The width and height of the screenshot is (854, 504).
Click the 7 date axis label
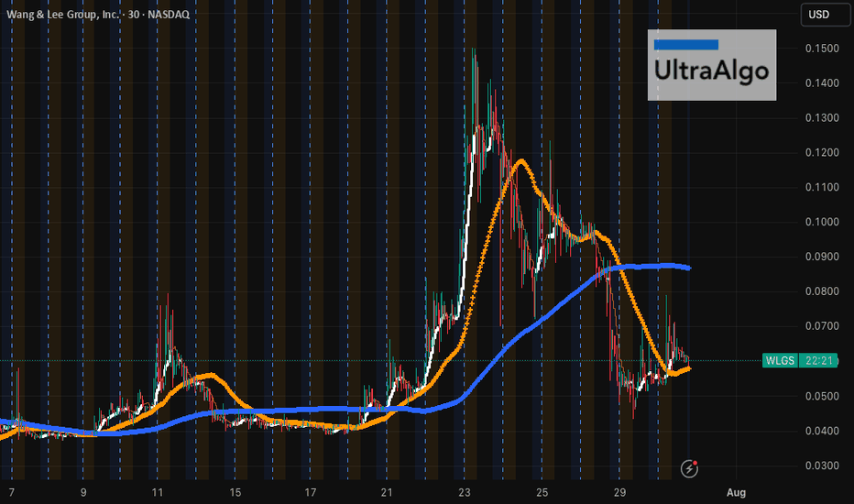click(11, 493)
